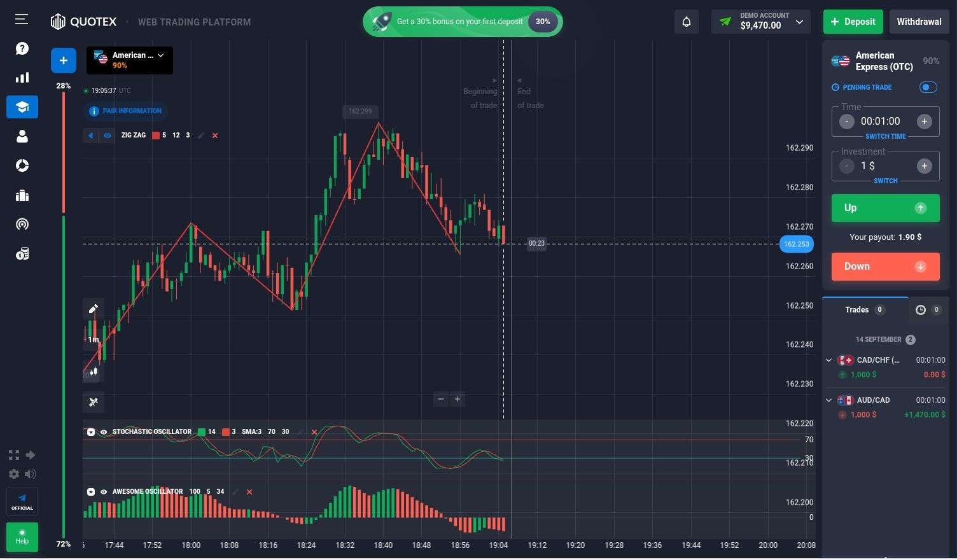Open the trading bar-chart sidebar icon
The height and width of the screenshot is (560, 957).
[22, 78]
